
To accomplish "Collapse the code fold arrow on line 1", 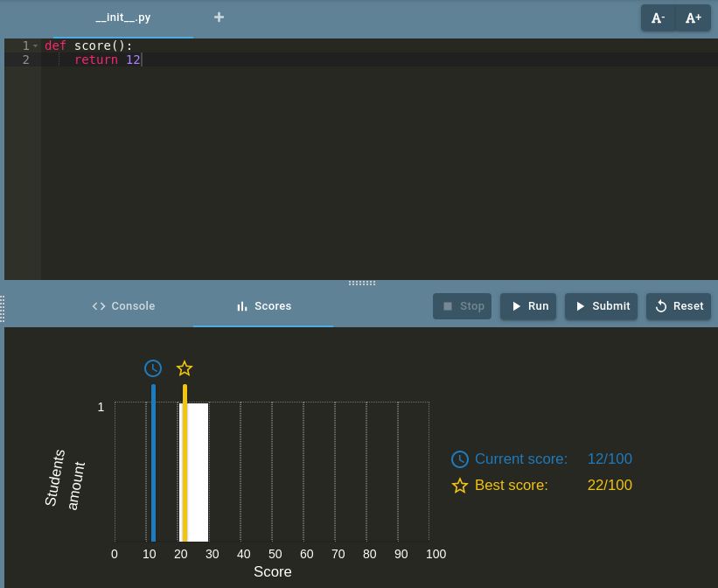I will [35, 45].
